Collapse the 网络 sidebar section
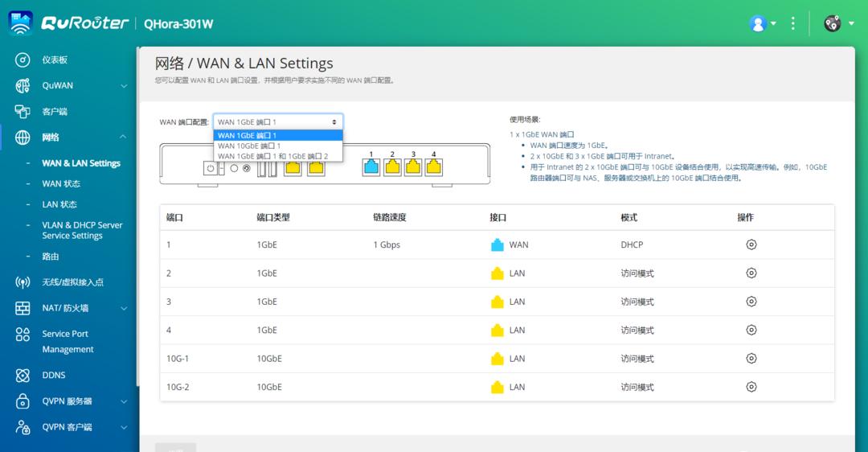Viewport: 868px width, 452px height. [124, 138]
